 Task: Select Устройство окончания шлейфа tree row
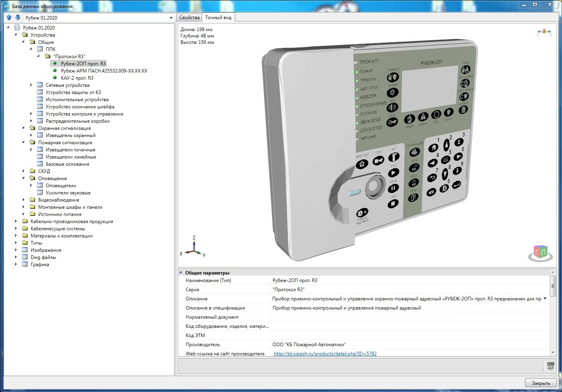80,106
